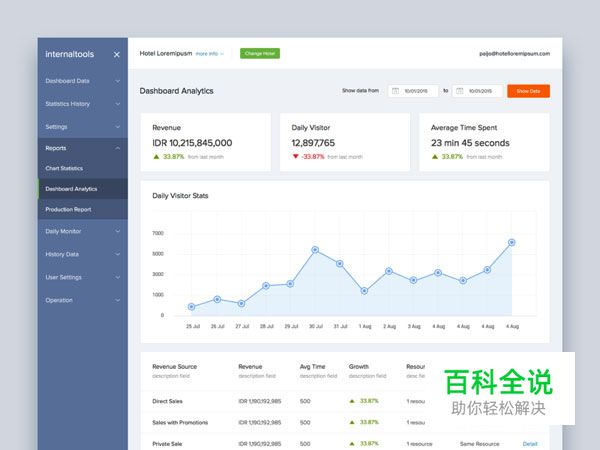The image size is (600, 450).
Task: Click the internaltools logo text
Action: 69,54
